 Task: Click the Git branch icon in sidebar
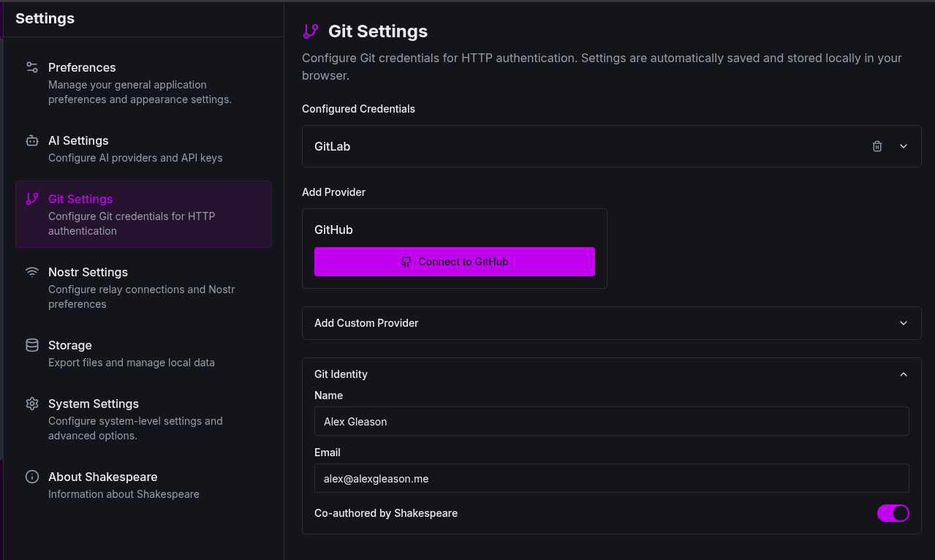(x=32, y=199)
